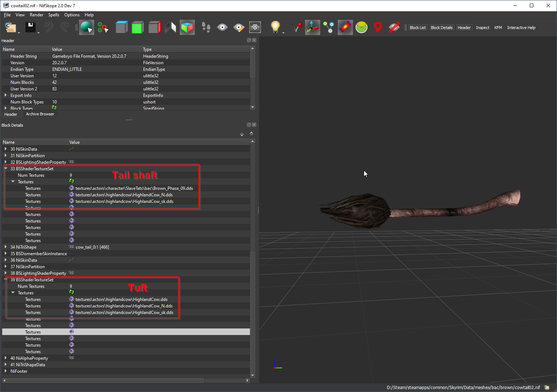Switch to Archive Browser tab
The image size is (557, 392).
(40, 114)
